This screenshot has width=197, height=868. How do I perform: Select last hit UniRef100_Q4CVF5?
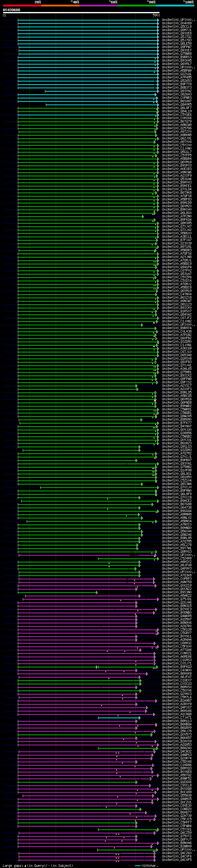177,860
